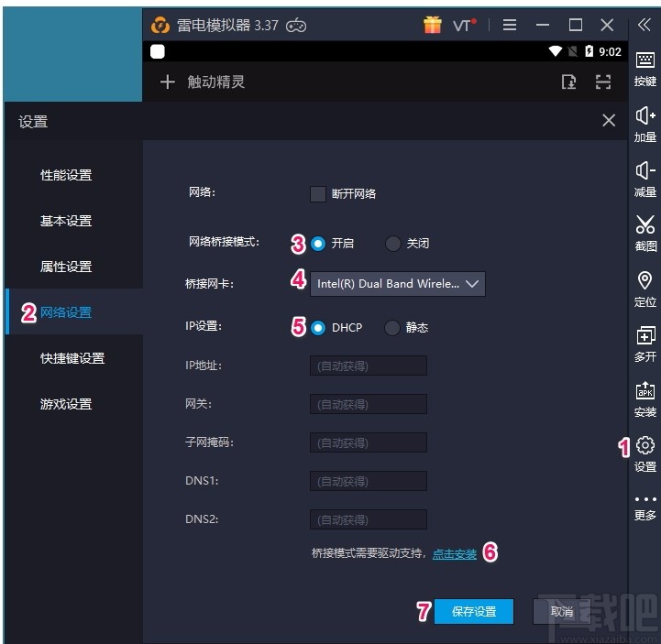Image resolution: width=661 pixels, height=644 pixels.
Task: Click the 点击安装 driver link
Action: [x=455, y=554]
